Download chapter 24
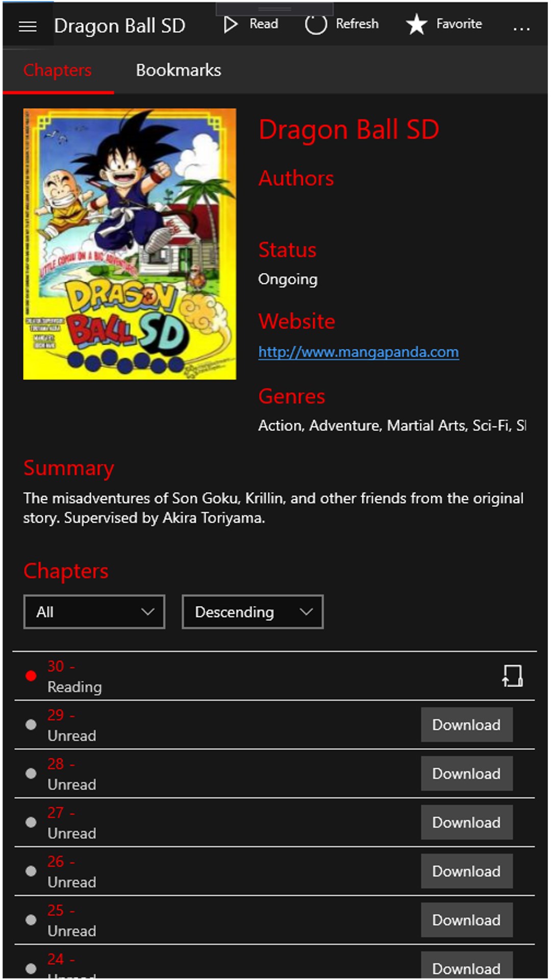This screenshot has width=551, height=980. [x=467, y=965]
